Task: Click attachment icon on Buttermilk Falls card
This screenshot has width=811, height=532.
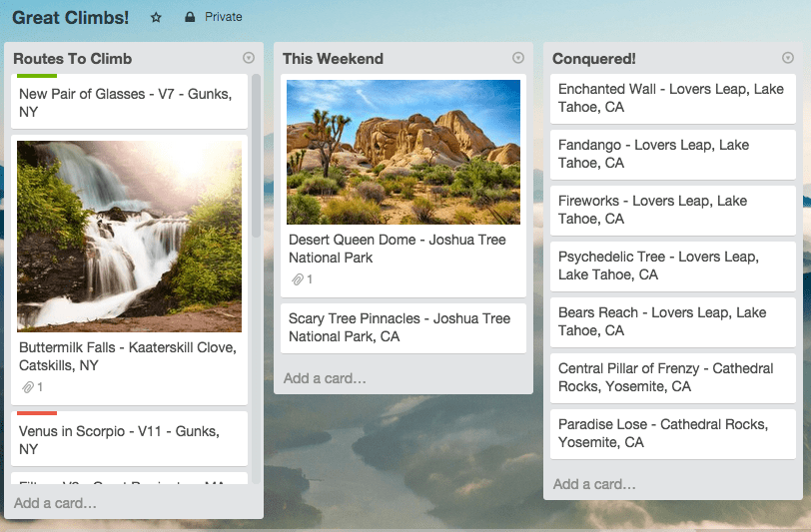Action: click(29, 387)
